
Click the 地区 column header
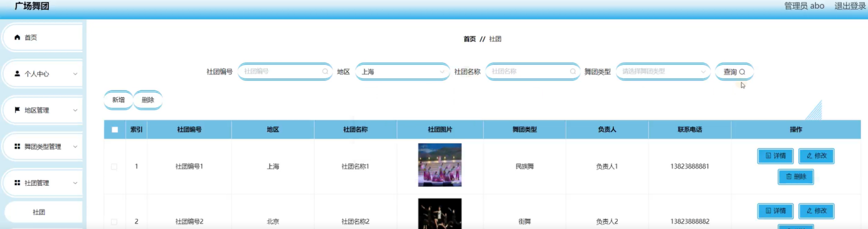[x=273, y=130]
